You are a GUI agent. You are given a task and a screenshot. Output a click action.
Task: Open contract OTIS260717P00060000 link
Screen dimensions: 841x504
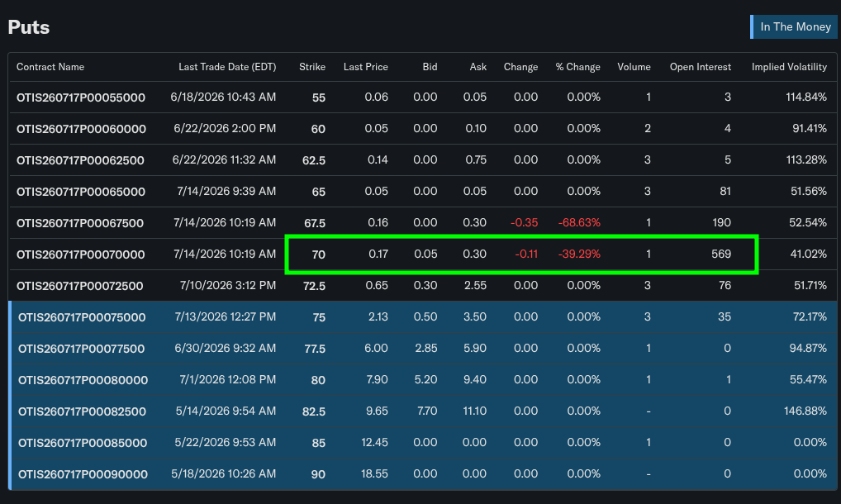pos(82,129)
